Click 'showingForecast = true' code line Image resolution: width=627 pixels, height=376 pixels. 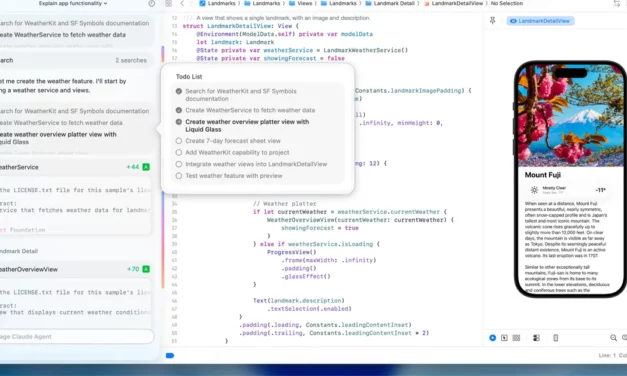pos(319,228)
